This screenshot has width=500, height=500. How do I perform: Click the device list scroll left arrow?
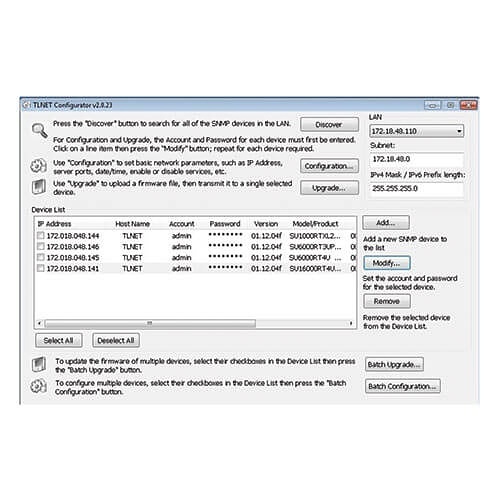click(x=39, y=323)
